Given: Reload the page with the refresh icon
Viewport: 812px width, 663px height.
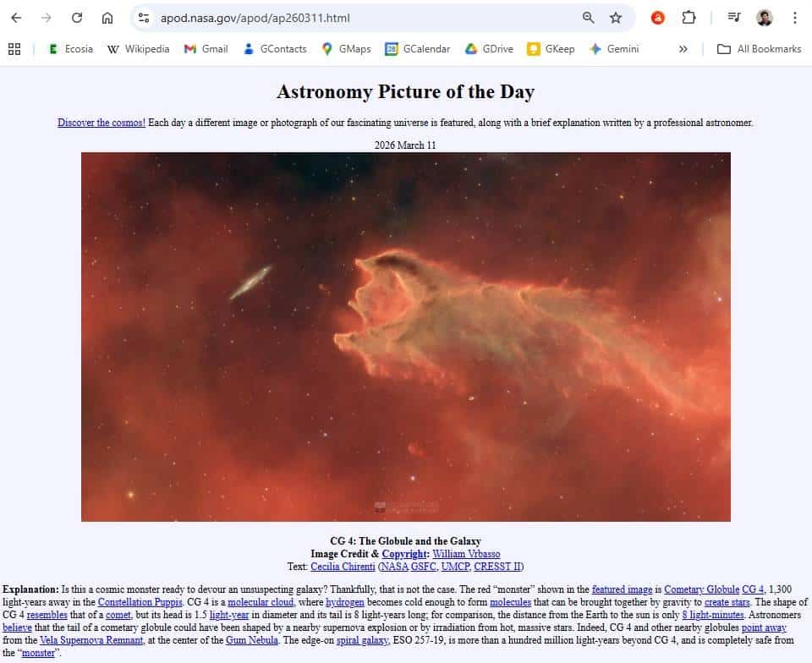Looking at the screenshot, I should 77,18.
